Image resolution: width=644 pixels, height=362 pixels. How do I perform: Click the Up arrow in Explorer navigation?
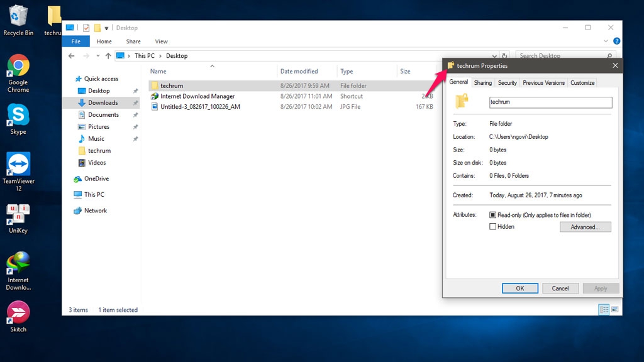108,56
